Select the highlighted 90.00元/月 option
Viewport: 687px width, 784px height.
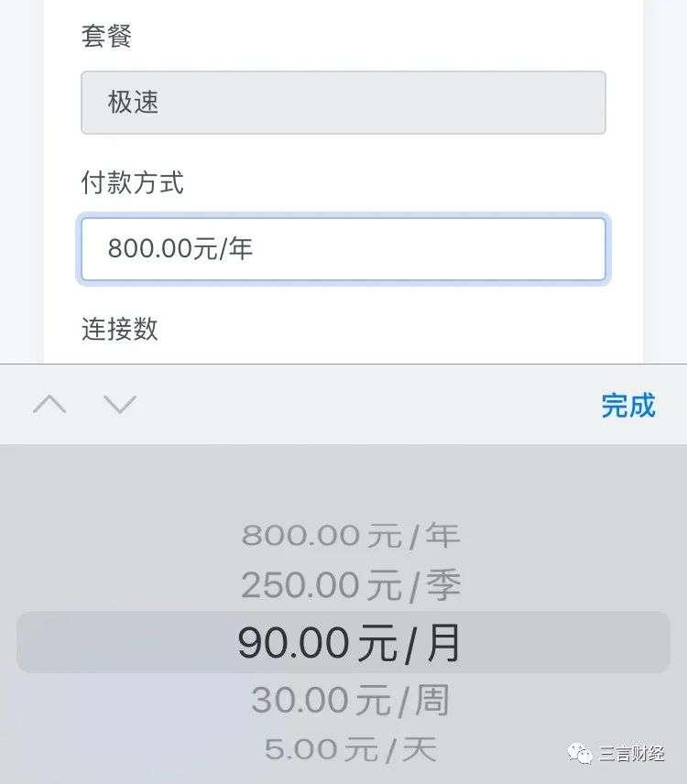[x=350, y=643]
